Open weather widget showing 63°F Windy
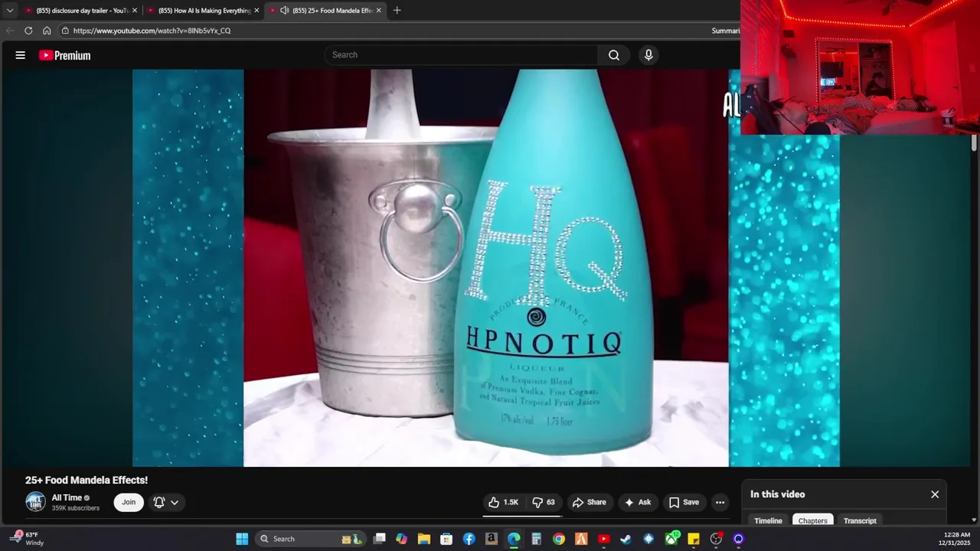Image resolution: width=980 pixels, height=551 pixels. pyautogui.click(x=28, y=539)
